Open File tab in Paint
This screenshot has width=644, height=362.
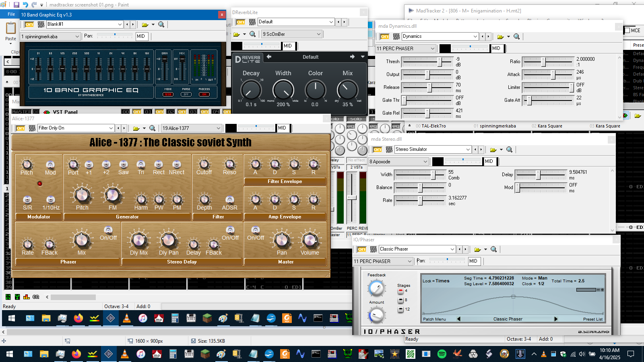click(x=11, y=14)
